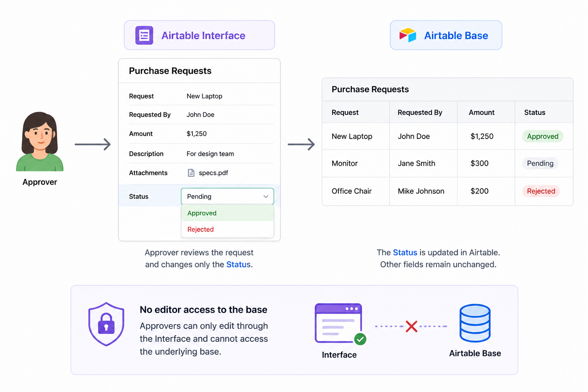The height and width of the screenshot is (392, 588).
Task: Click the $1,250 value in the Interface form
Action: pos(196,134)
